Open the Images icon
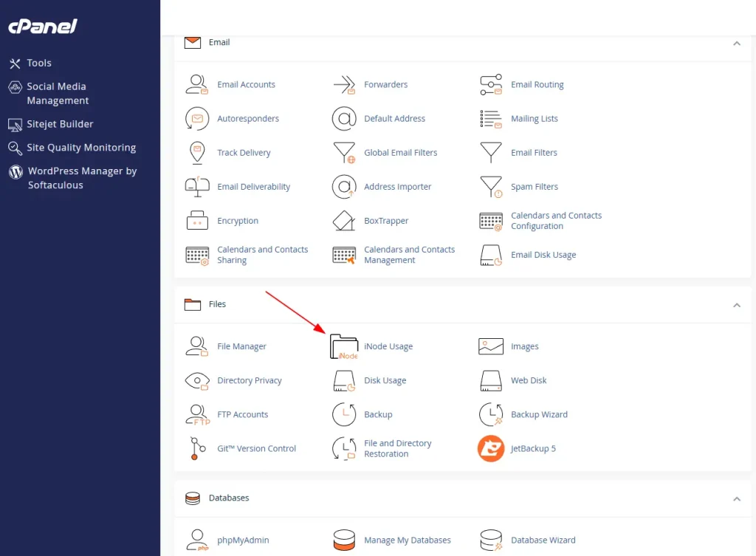Image resolution: width=756 pixels, height=556 pixels. 491,346
